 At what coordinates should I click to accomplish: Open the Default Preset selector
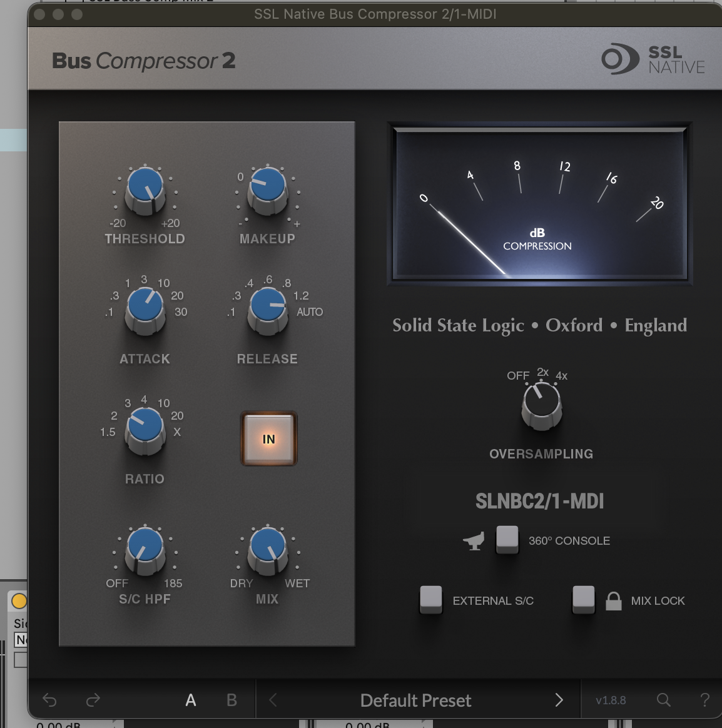[415, 700]
